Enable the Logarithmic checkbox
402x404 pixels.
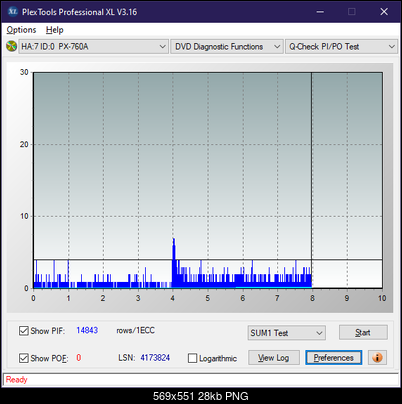coord(193,358)
